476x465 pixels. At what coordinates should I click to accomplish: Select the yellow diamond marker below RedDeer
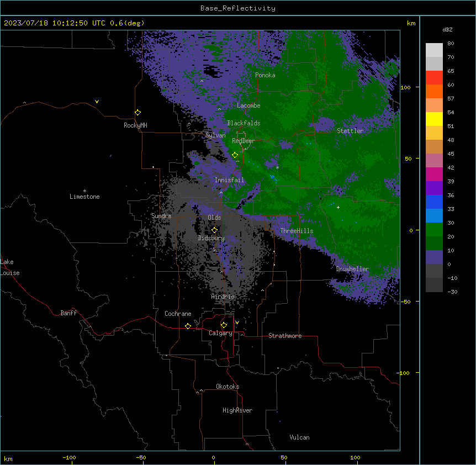coord(235,155)
